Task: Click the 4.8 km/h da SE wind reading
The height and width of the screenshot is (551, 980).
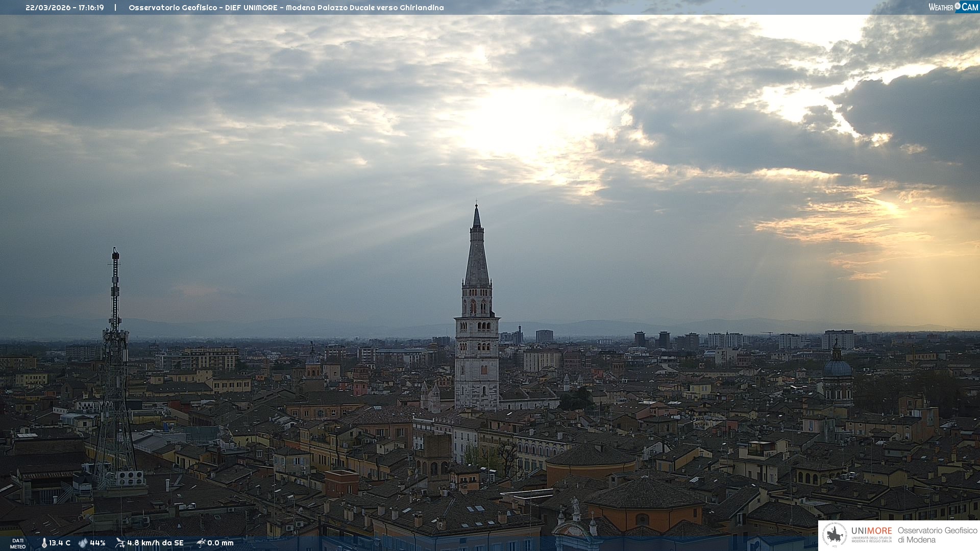Action: pyautogui.click(x=155, y=543)
